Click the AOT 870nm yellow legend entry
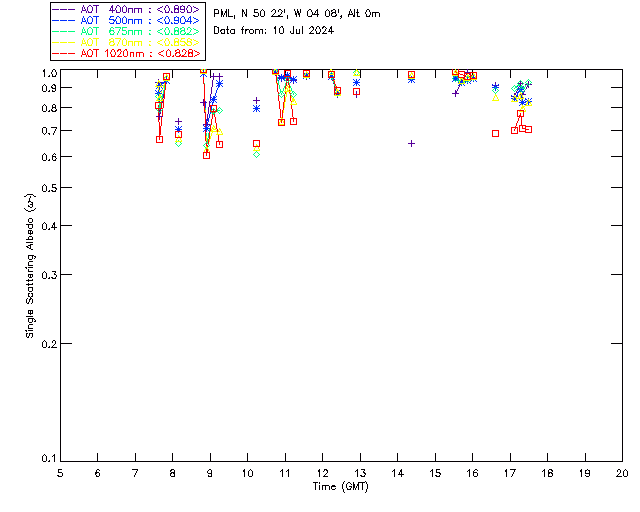The width and height of the screenshot is (640, 512). tap(127, 42)
